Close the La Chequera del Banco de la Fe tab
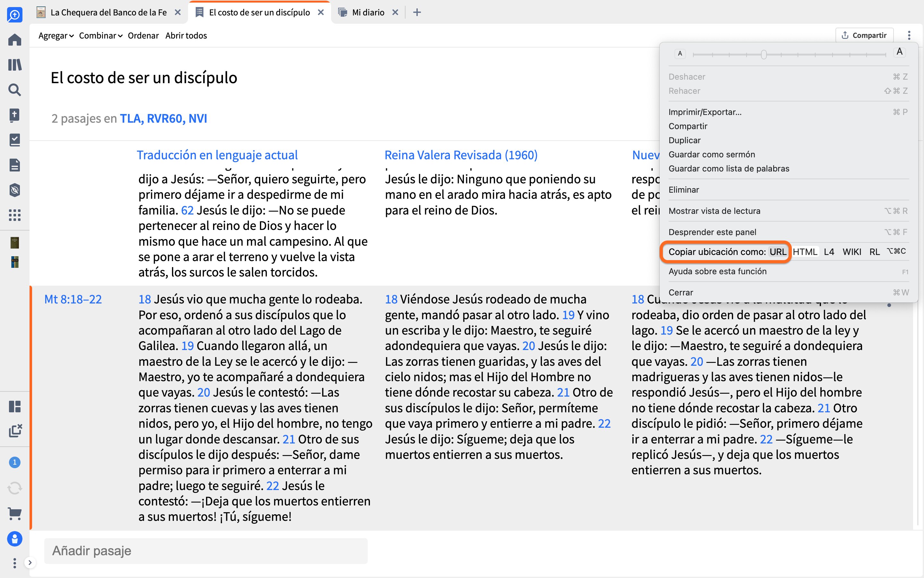The width and height of the screenshot is (924, 578). (177, 13)
